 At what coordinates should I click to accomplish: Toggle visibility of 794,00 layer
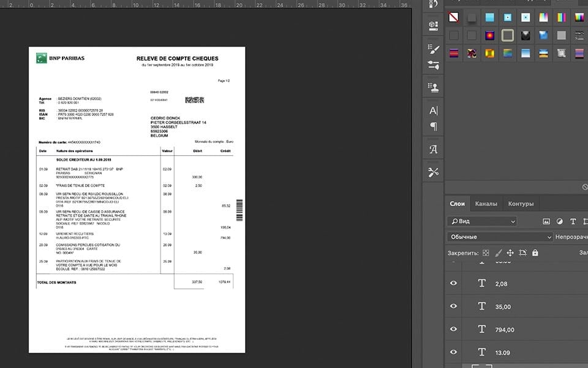click(x=453, y=329)
